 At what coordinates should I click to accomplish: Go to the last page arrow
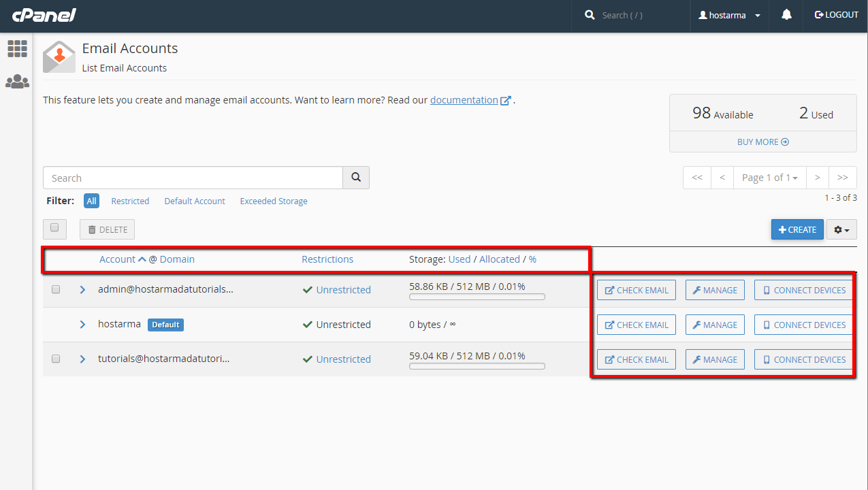point(842,178)
